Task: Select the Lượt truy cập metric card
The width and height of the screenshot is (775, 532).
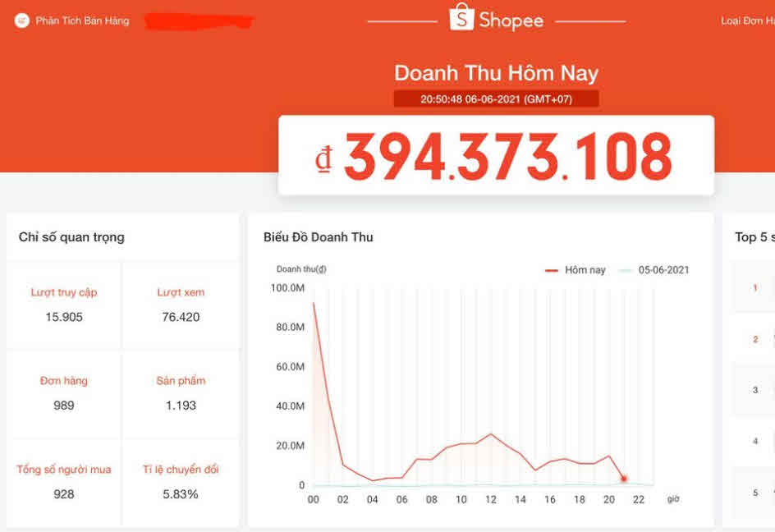Action: (64, 305)
